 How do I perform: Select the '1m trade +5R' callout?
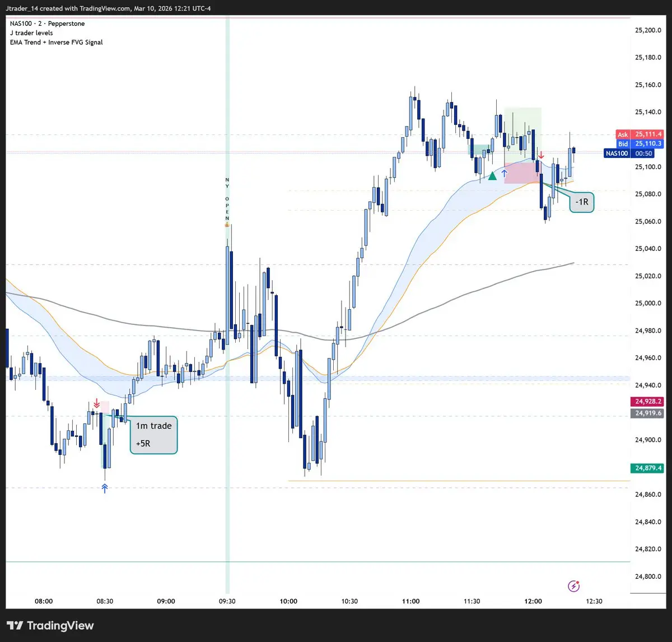(x=154, y=435)
